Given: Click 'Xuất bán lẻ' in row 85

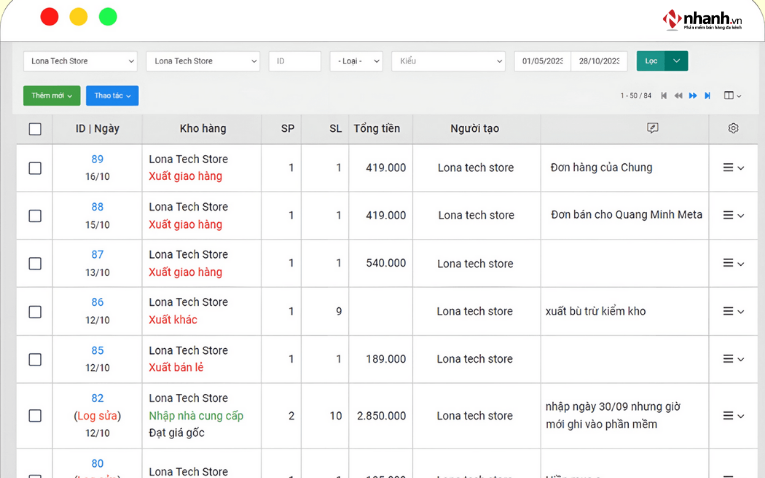Looking at the screenshot, I should pos(176,367).
